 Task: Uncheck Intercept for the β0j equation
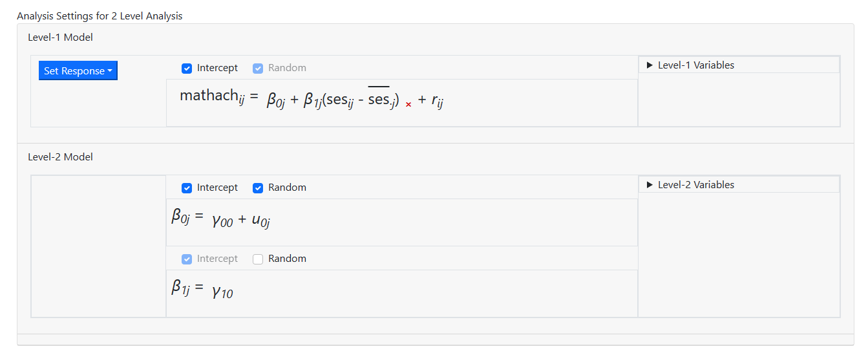pyautogui.click(x=187, y=188)
